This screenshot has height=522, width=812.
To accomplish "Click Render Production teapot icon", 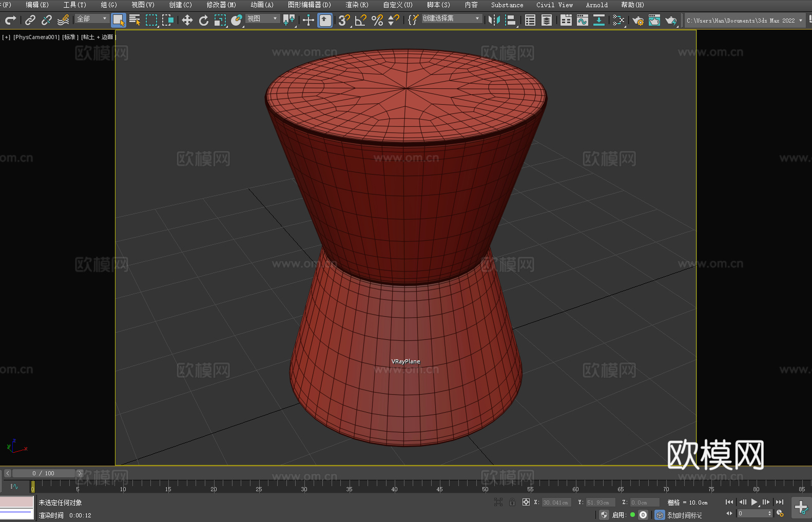I will (671, 20).
